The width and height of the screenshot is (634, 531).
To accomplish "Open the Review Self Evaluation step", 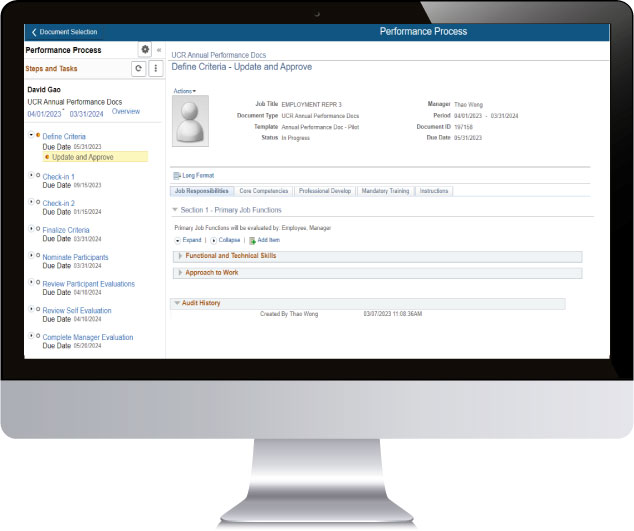I will tap(77, 310).
